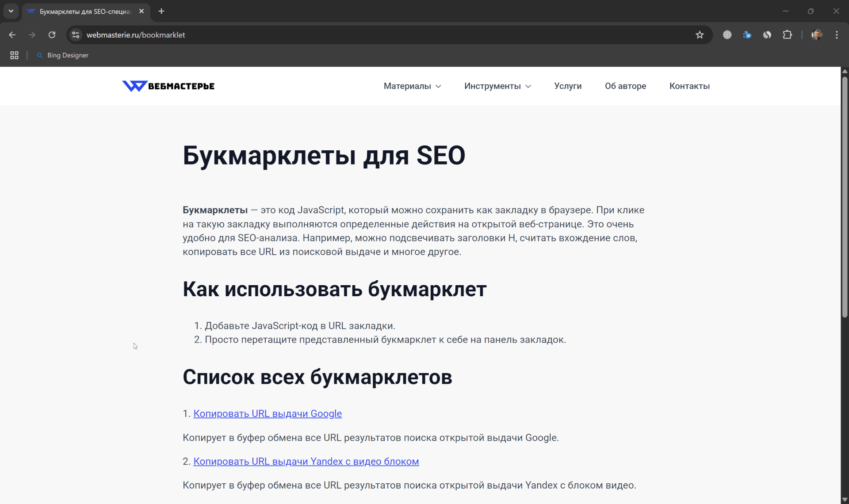This screenshot has height=504, width=849.
Task: Go back to the previous page
Action: (12, 34)
